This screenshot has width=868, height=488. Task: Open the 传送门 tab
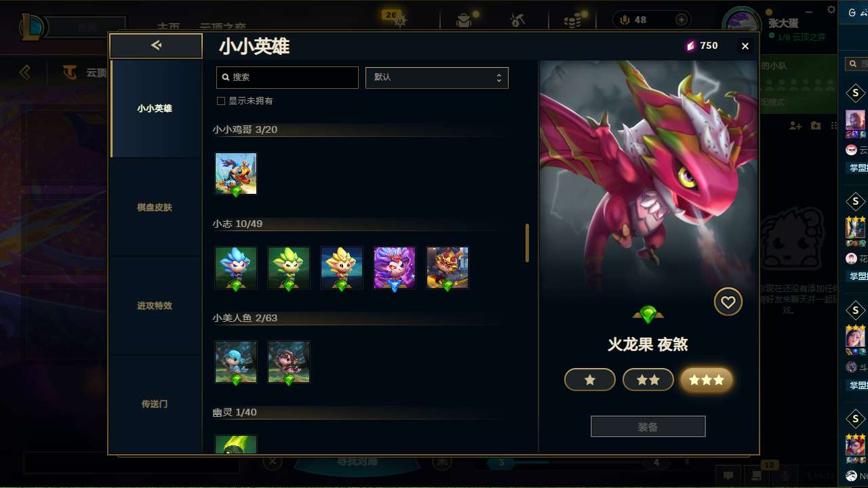point(155,404)
